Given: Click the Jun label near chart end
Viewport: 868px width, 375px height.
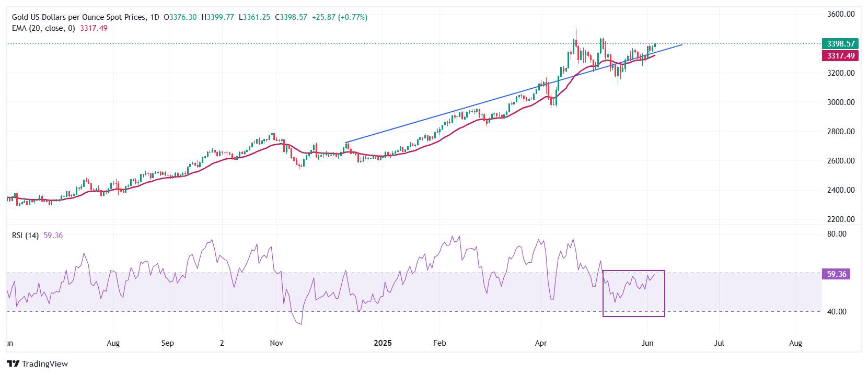Looking at the screenshot, I should [647, 343].
